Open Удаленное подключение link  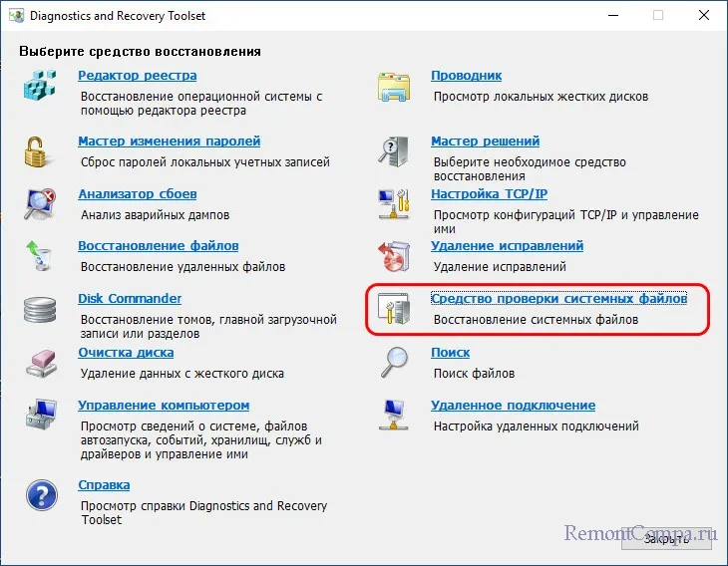click(x=513, y=405)
